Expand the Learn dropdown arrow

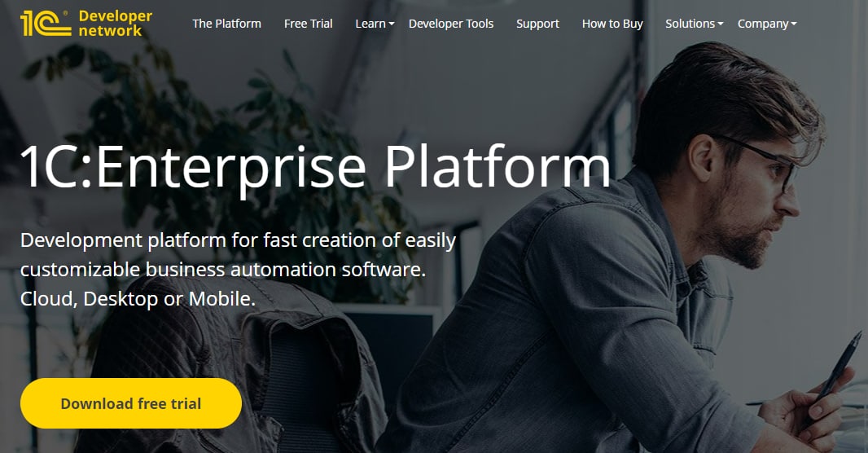click(392, 24)
